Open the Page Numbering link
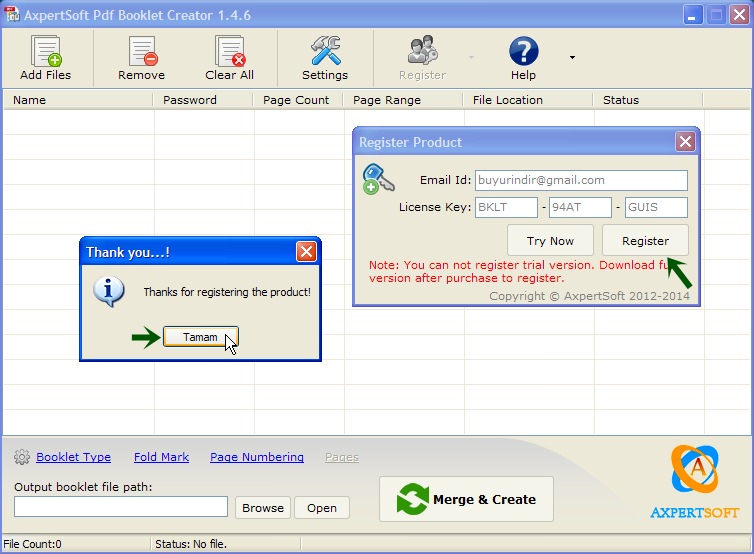754x554 pixels. click(257, 457)
